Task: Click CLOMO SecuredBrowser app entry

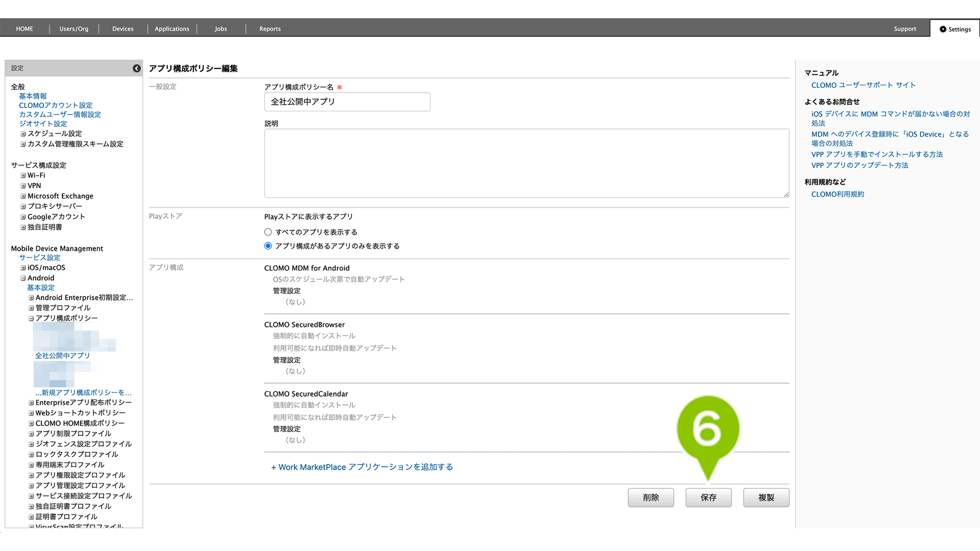Action: [x=304, y=325]
